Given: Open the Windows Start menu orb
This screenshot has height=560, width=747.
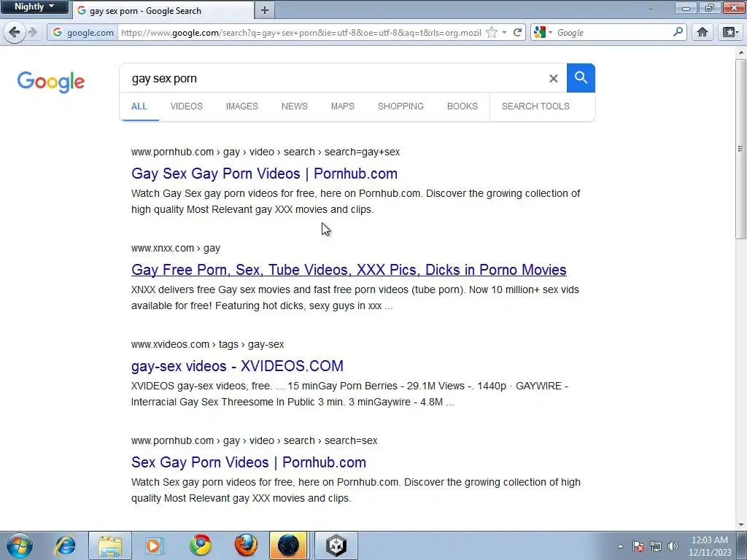Looking at the screenshot, I should [x=20, y=545].
